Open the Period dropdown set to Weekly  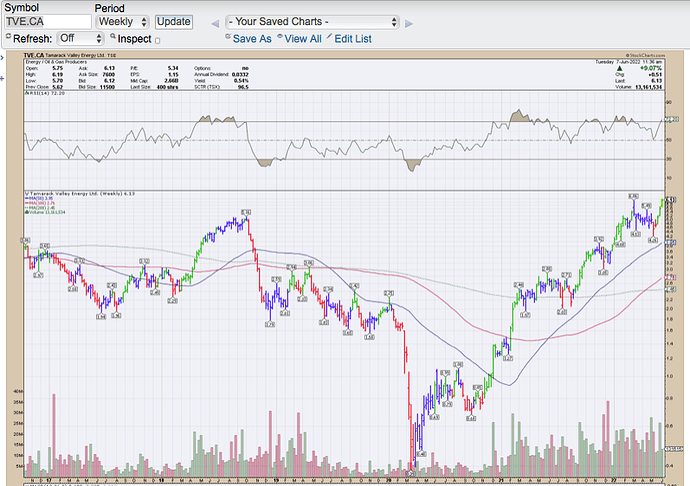coord(122,22)
